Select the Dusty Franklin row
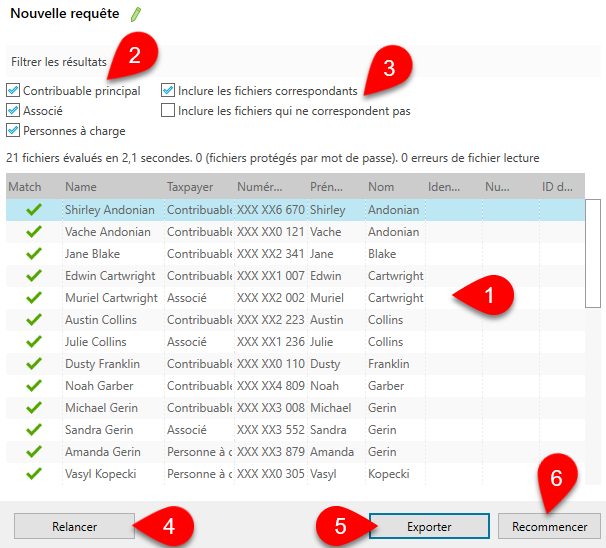The height and width of the screenshot is (548, 606). point(295,364)
